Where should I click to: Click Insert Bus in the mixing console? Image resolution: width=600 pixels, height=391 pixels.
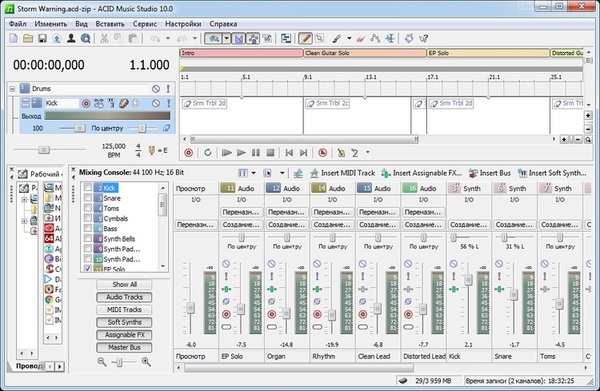(x=490, y=173)
